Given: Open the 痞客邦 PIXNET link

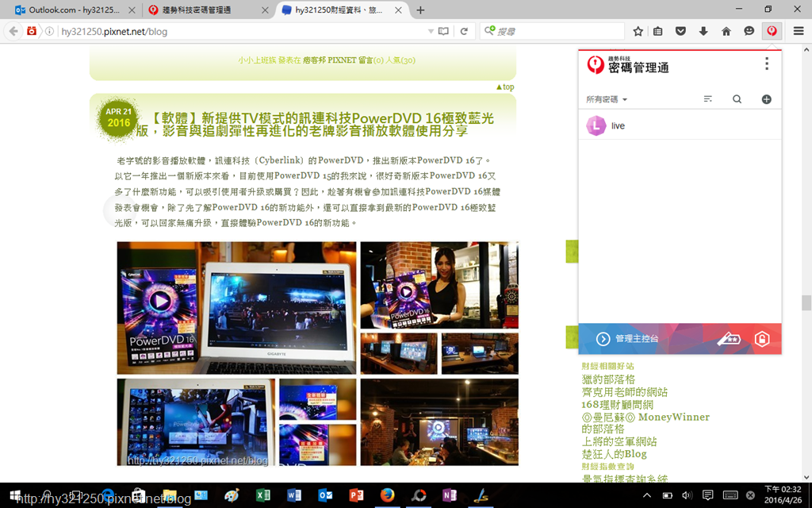Looking at the screenshot, I should pyautogui.click(x=330, y=60).
